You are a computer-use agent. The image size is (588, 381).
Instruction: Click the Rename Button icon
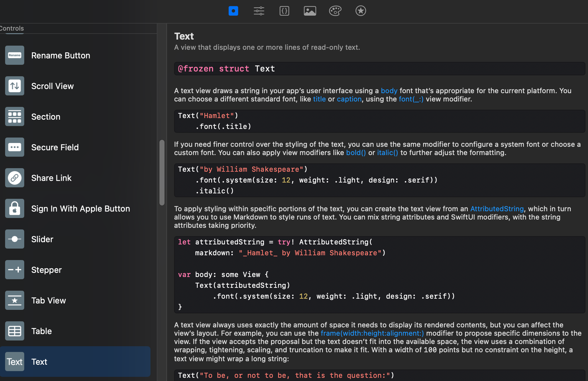pyautogui.click(x=15, y=56)
